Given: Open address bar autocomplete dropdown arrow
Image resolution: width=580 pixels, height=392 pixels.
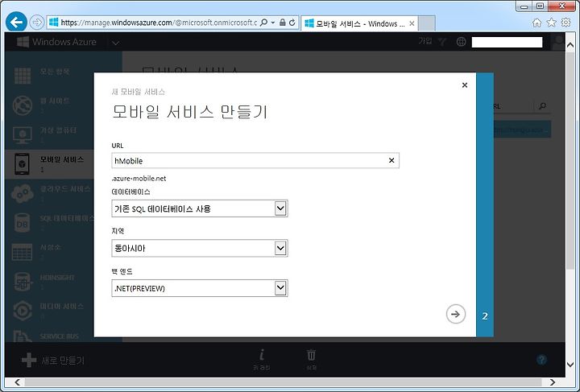Looking at the screenshot, I should pos(273,23).
